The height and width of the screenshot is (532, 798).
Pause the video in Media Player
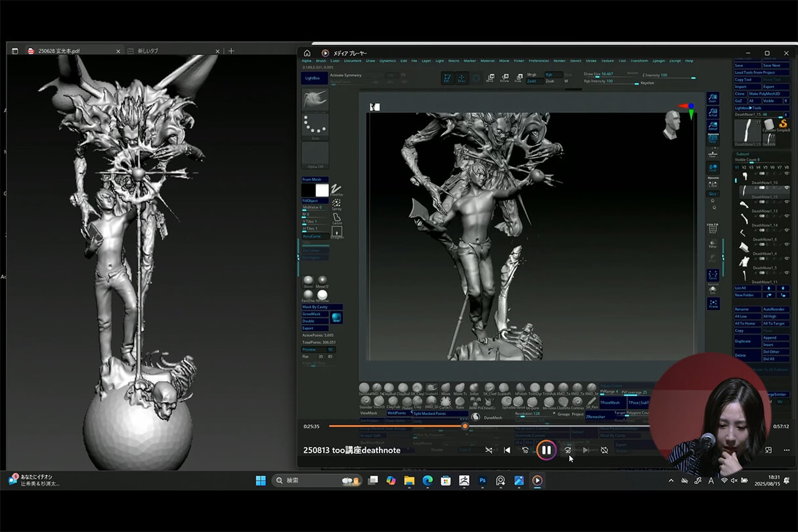(546, 450)
